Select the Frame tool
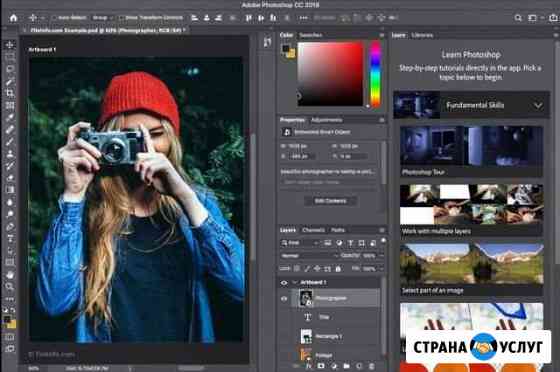Viewport: 560px width, 372px height. 10,105
